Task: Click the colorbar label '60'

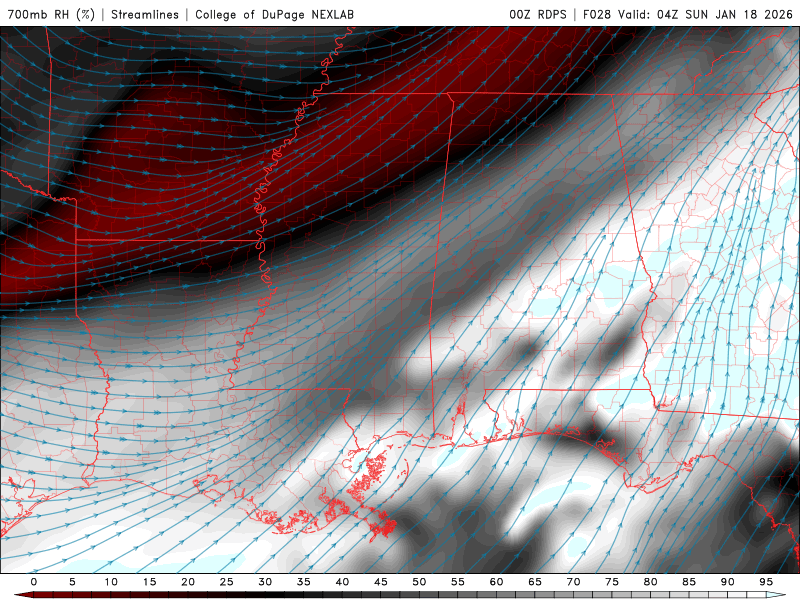Action: (x=496, y=582)
